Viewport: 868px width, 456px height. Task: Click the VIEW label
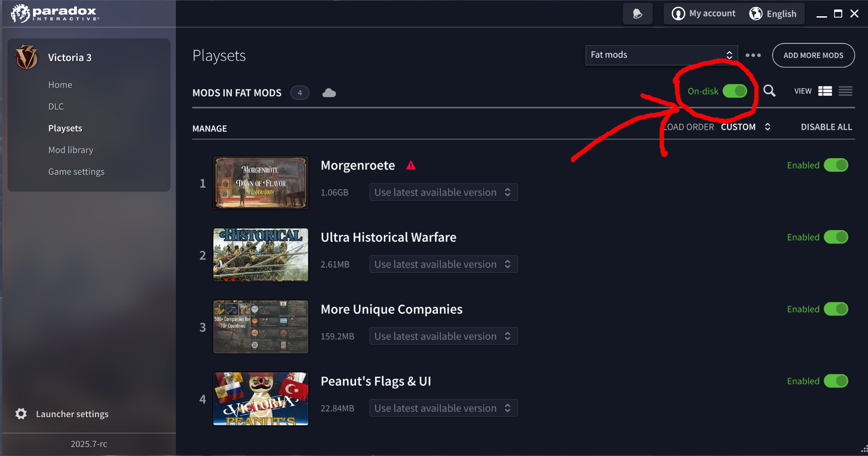click(x=803, y=91)
